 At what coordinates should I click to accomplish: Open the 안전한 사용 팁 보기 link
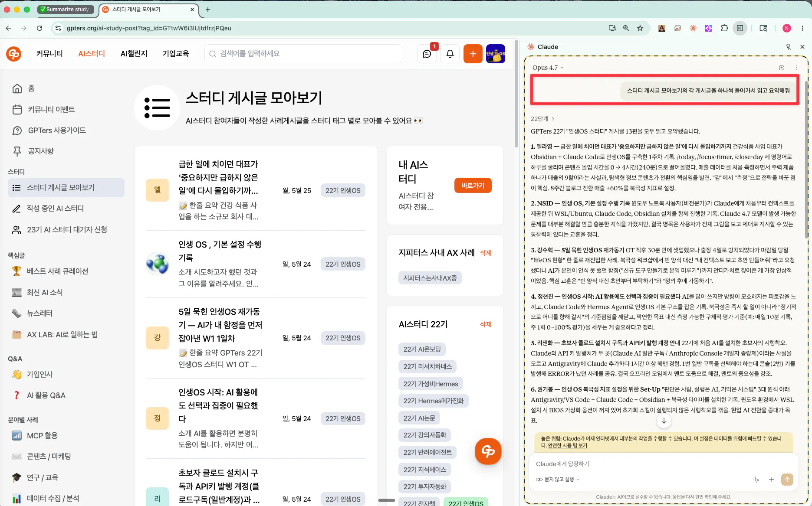pos(567,445)
